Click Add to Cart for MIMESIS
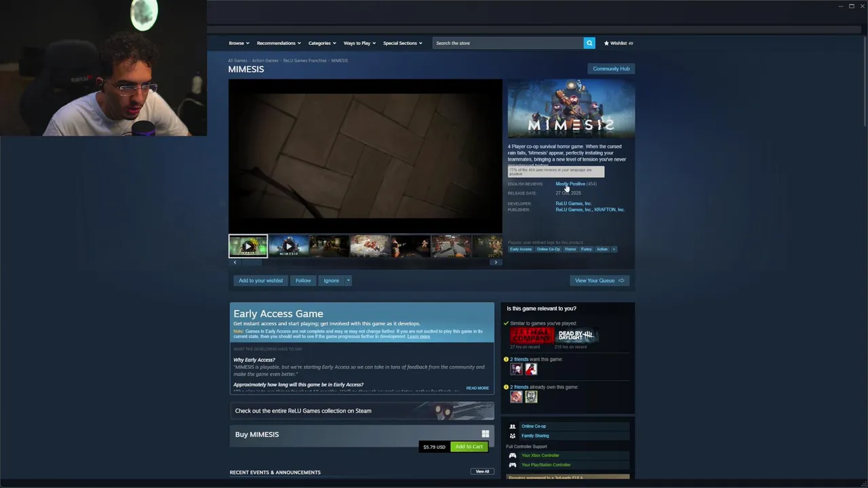The height and width of the screenshot is (488, 868). point(469,447)
